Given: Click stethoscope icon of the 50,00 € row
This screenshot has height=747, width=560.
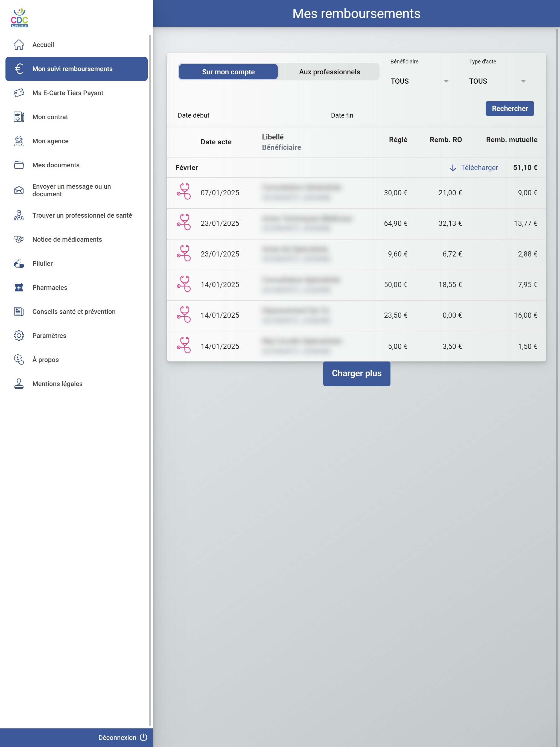Looking at the screenshot, I should point(184,284).
